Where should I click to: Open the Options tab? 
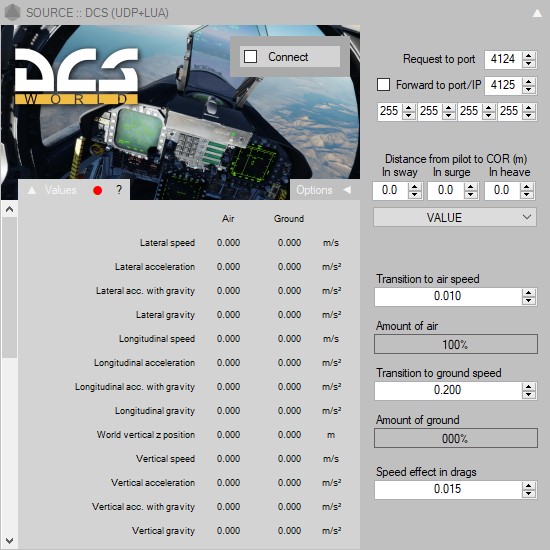tap(325, 190)
